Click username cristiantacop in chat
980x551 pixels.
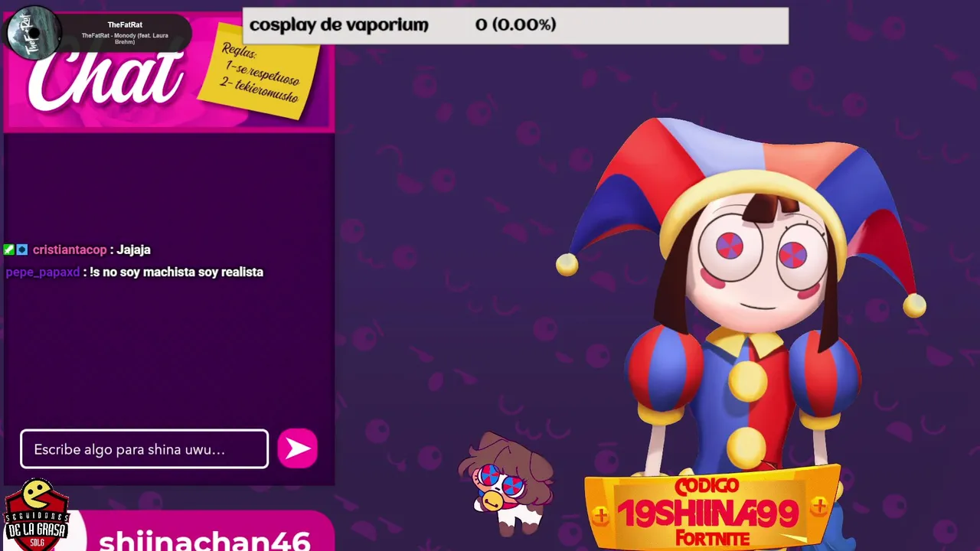point(70,249)
